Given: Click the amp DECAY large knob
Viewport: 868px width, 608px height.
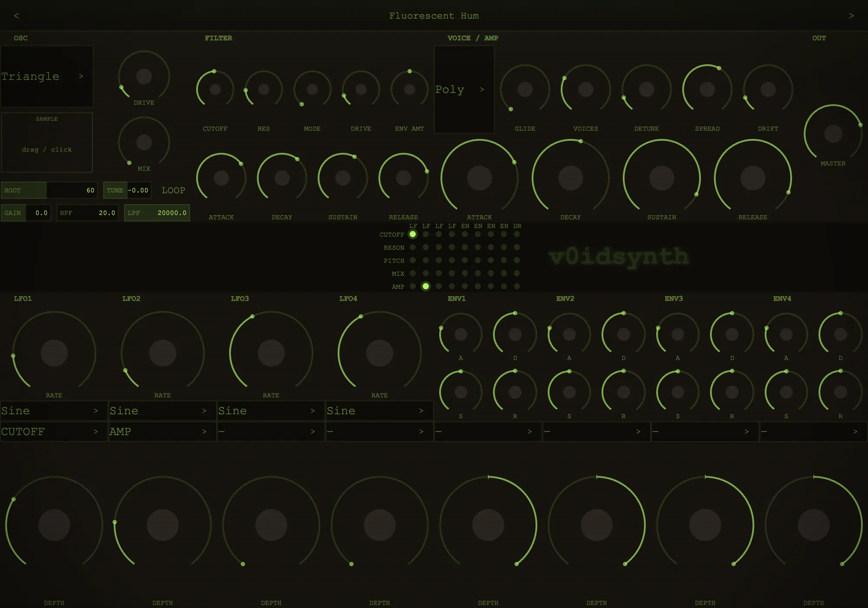Looking at the screenshot, I should [571, 178].
